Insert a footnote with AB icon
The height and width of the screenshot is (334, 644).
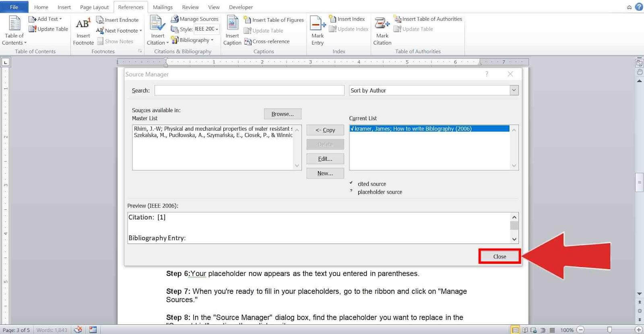83,23
